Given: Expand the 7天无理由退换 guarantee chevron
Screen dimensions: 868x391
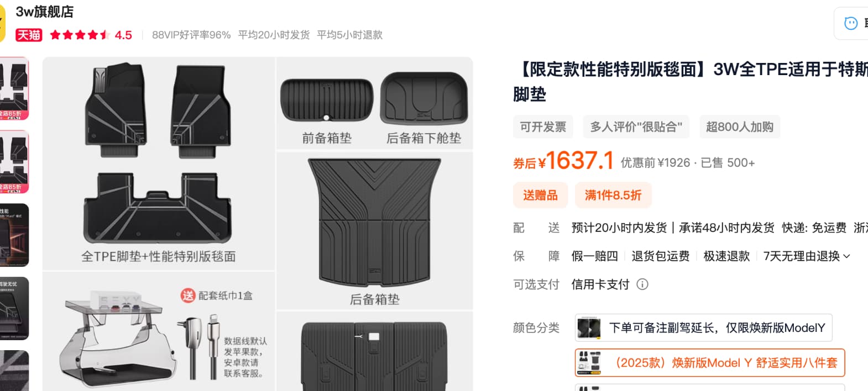Looking at the screenshot, I should (846, 256).
